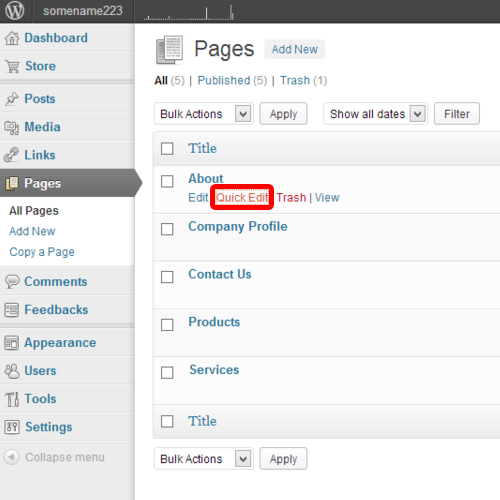Screen dimensions: 500x500
Task: Open the top Bulk Actions dropdown
Action: pos(203,114)
